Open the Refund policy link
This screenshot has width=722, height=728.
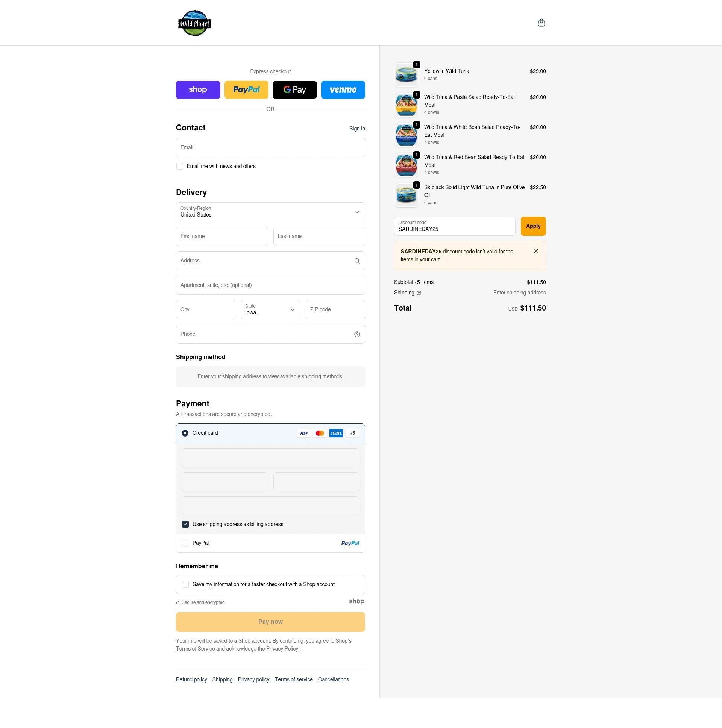click(191, 679)
